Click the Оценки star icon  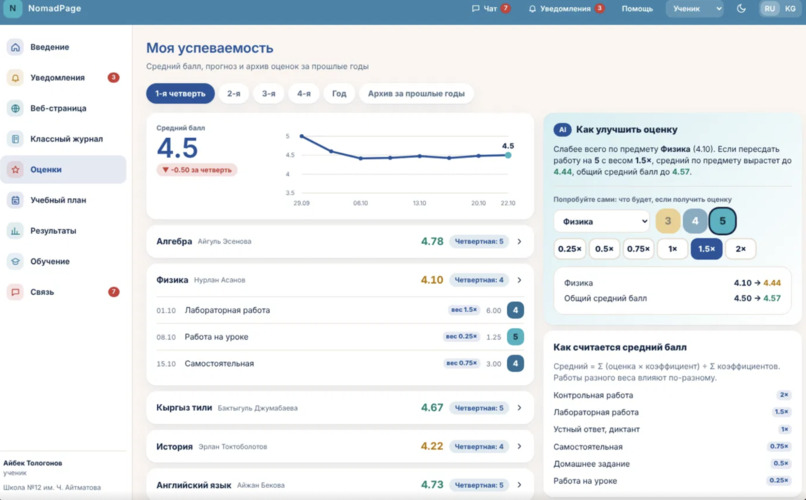15,170
